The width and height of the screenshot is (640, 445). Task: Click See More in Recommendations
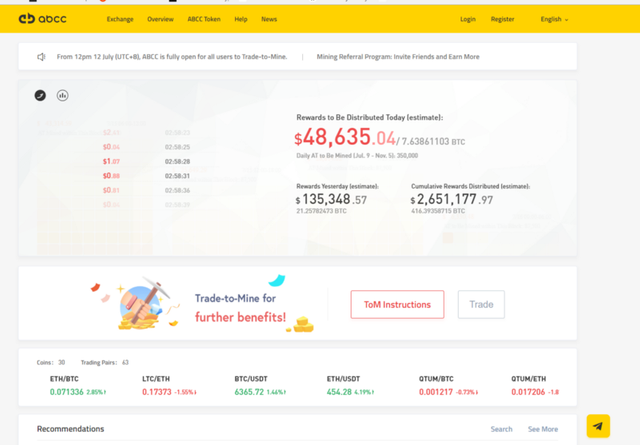coord(543,429)
